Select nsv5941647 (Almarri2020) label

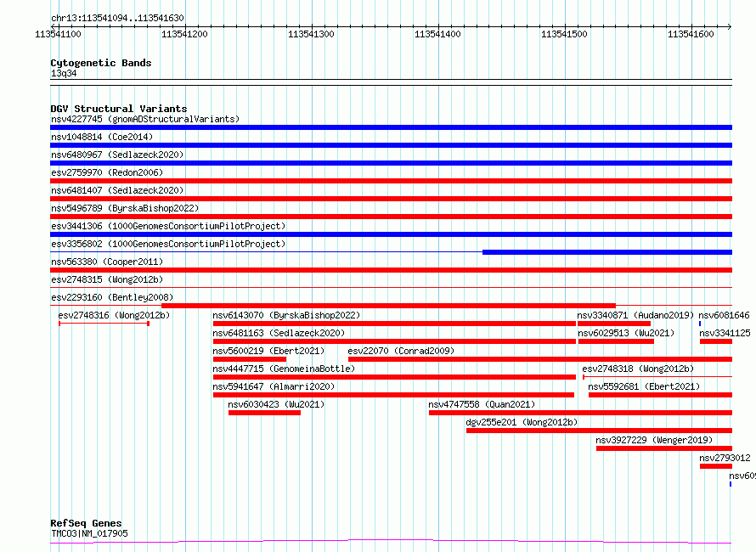pos(274,386)
